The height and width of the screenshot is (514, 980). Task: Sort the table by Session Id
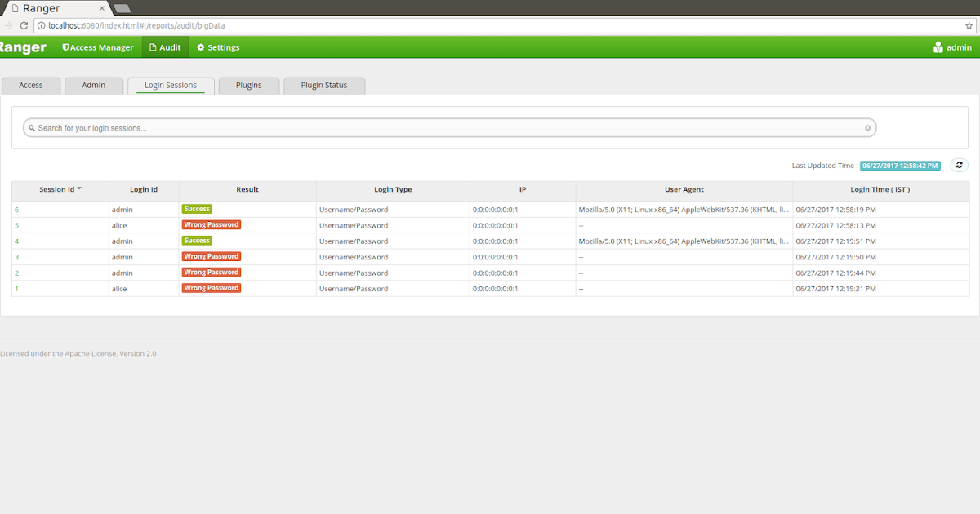coord(60,189)
